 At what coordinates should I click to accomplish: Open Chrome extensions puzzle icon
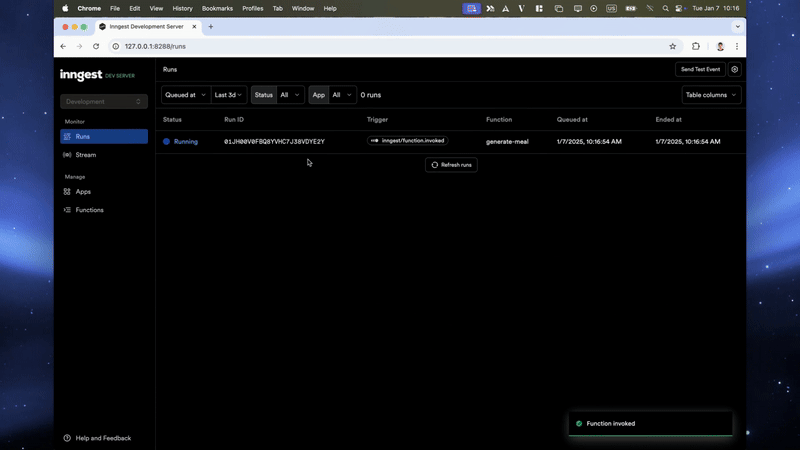tap(696, 46)
